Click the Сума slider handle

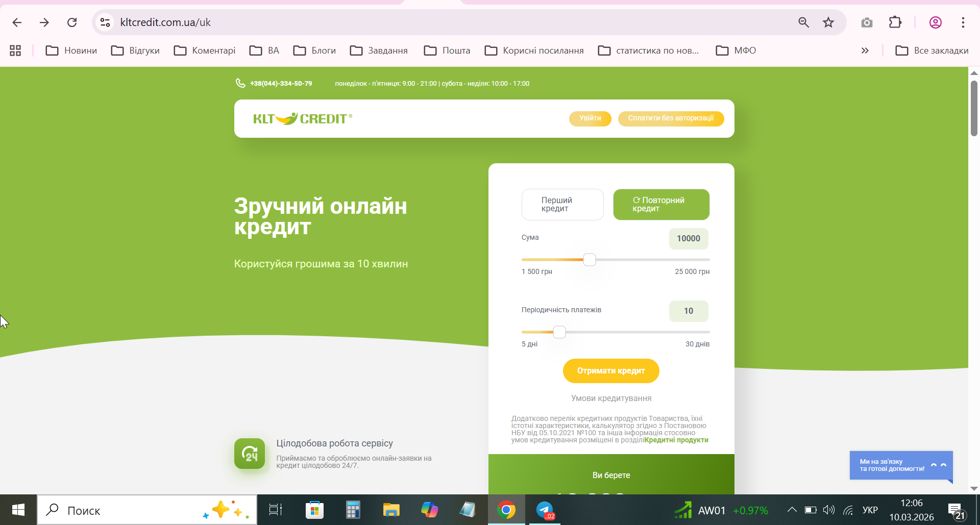(x=590, y=260)
